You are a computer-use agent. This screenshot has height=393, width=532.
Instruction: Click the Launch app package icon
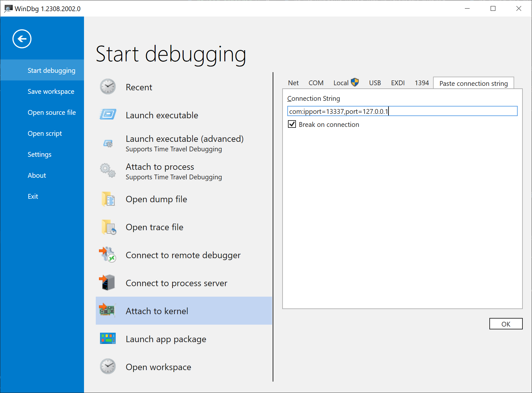(x=108, y=339)
